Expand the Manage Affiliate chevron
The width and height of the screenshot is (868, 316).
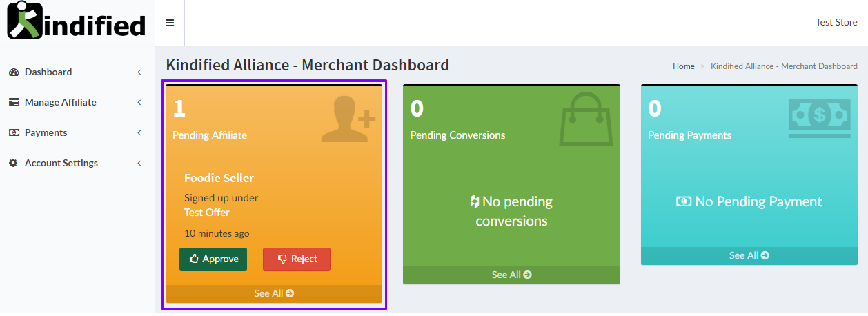[139, 102]
